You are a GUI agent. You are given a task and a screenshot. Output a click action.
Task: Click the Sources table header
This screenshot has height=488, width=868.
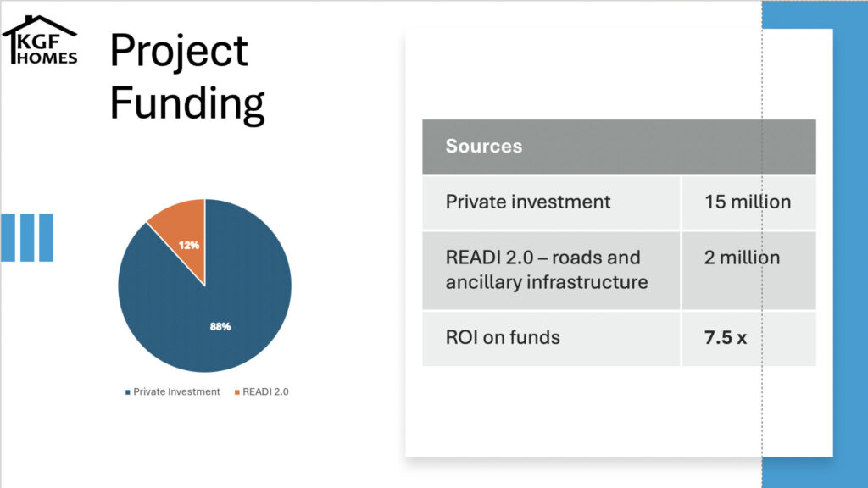(619, 147)
